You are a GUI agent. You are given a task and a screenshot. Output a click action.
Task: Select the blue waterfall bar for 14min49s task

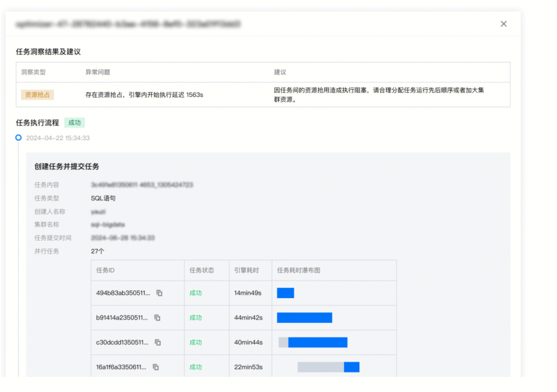[285, 293]
